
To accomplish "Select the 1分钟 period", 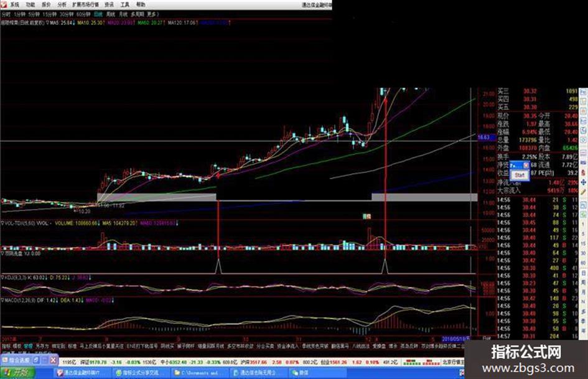I will click(19, 14).
